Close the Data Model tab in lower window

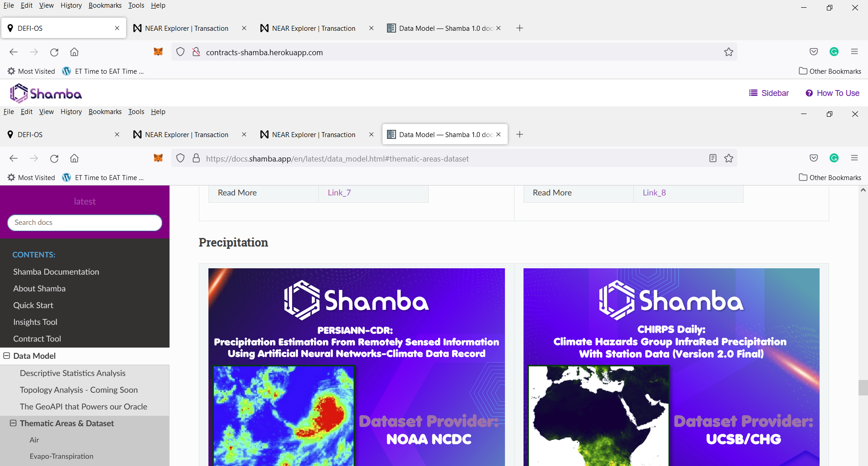coord(498,134)
